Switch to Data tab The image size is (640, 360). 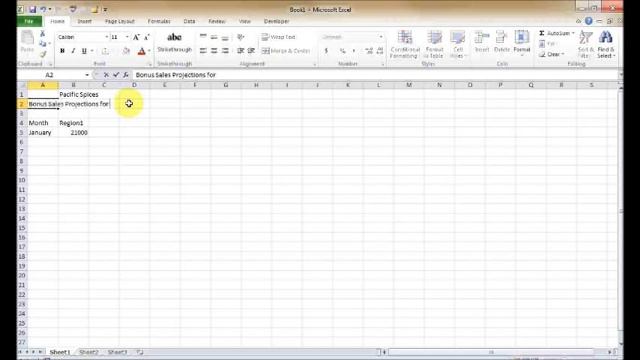(189, 21)
